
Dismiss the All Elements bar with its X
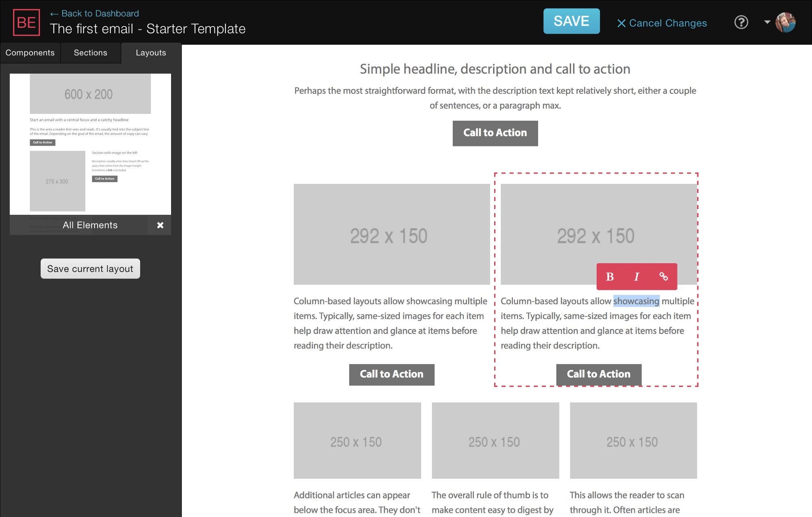point(160,225)
